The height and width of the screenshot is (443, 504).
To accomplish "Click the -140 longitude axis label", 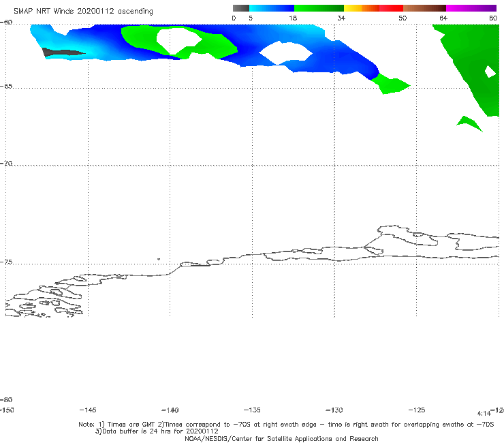I will (x=170, y=410).
